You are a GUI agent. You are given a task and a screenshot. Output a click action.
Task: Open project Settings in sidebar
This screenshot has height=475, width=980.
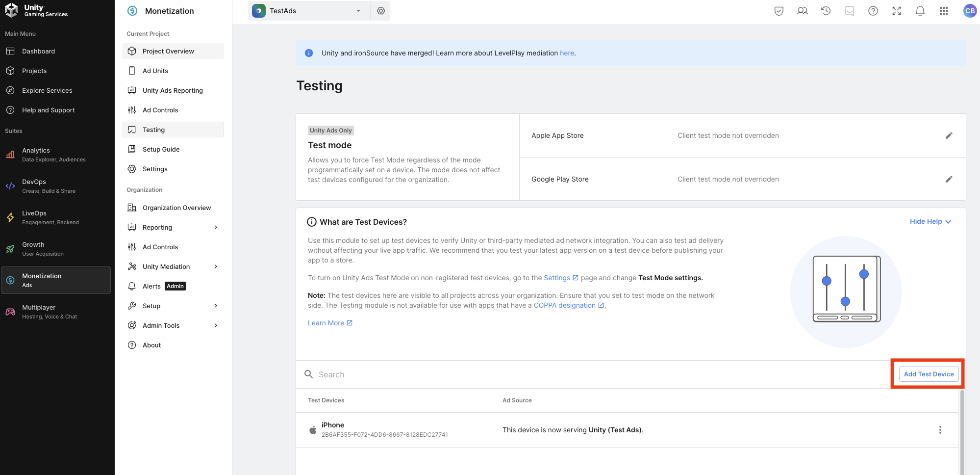tap(173, 169)
